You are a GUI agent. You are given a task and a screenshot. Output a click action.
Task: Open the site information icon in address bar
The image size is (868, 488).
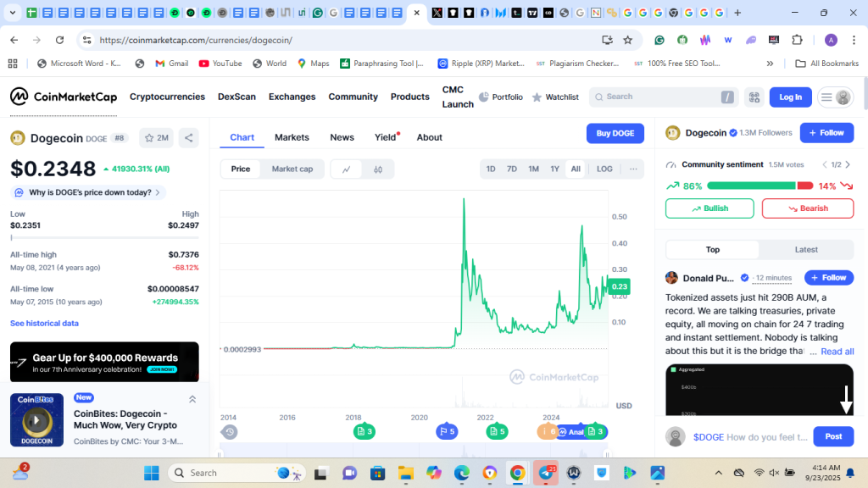pos(87,40)
